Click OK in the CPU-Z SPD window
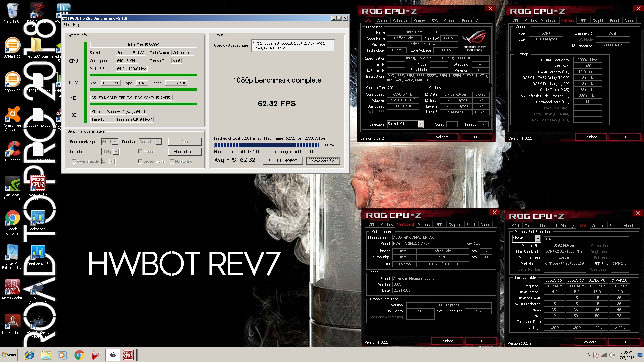This screenshot has height=362, width=644. [624, 342]
